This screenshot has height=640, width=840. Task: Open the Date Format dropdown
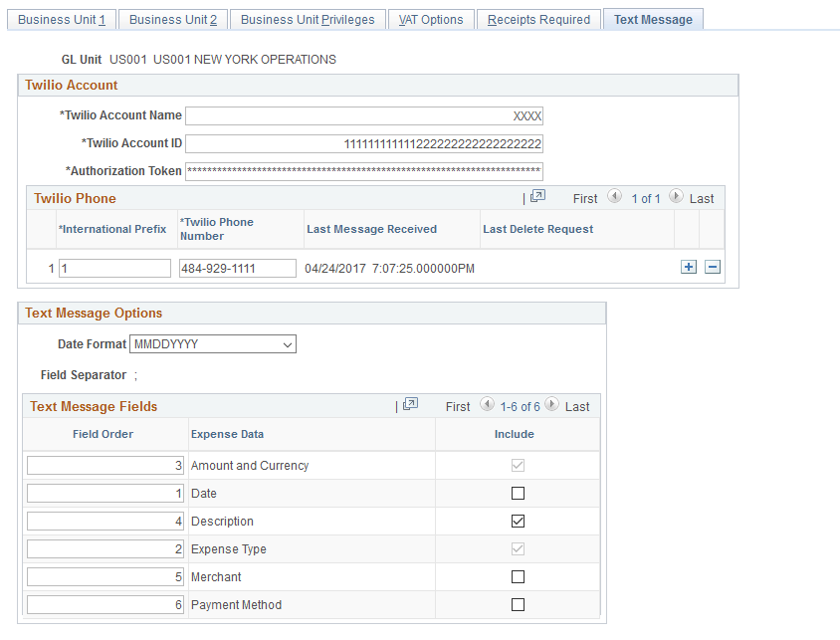click(x=213, y=344)
